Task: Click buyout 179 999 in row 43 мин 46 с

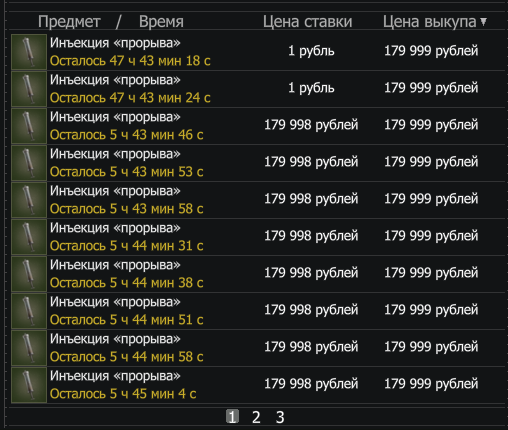Action: click(431, 125)
